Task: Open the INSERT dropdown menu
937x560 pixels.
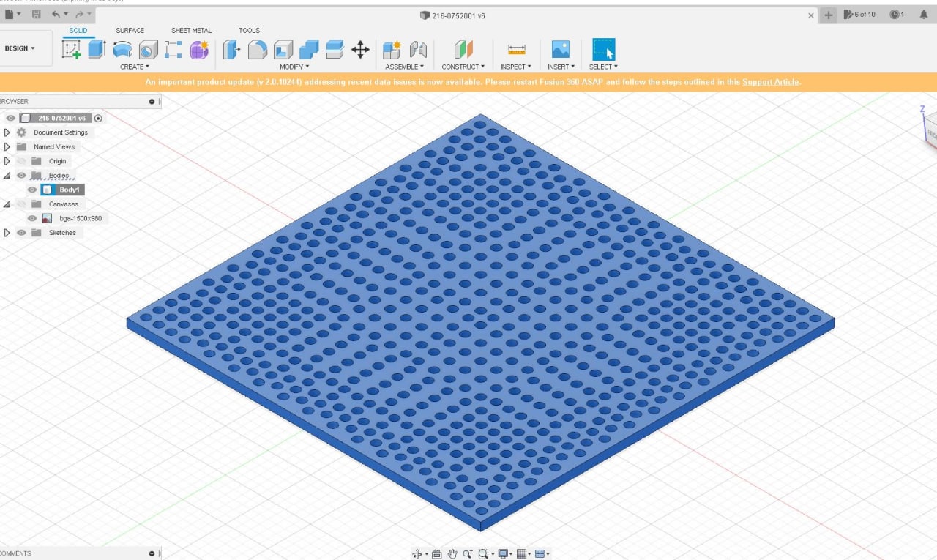Action: 560,67
